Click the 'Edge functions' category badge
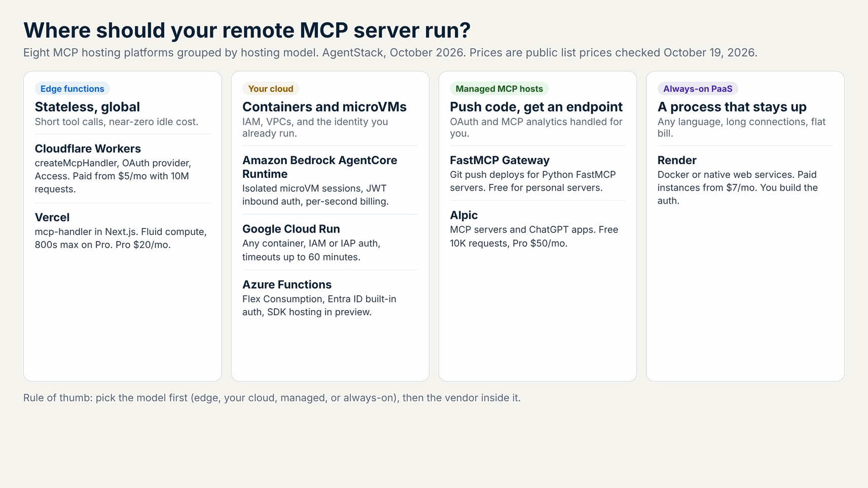 tap(72, 89)
